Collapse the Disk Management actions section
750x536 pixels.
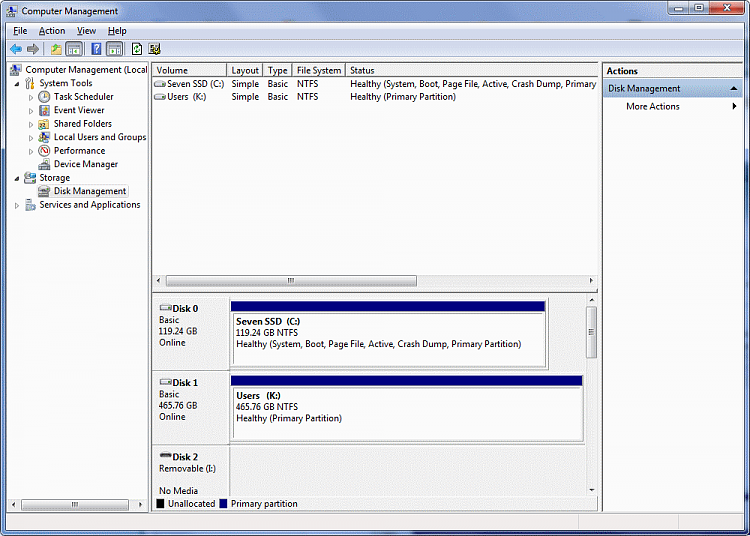(733, 88)
